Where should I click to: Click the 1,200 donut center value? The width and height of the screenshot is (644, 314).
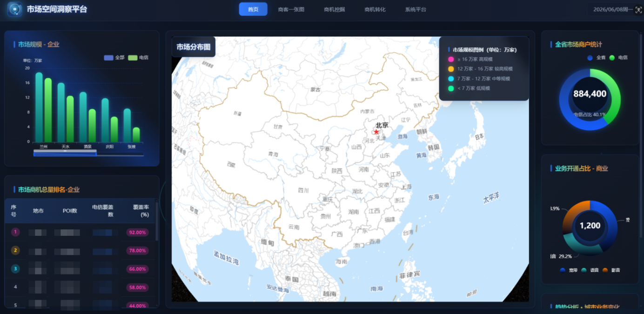click(x=590, y=226)
